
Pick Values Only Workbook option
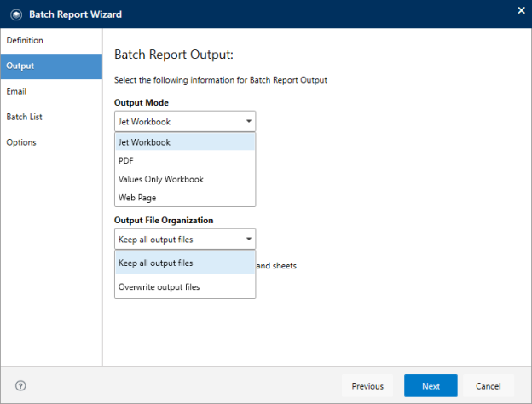coord(185,179)
